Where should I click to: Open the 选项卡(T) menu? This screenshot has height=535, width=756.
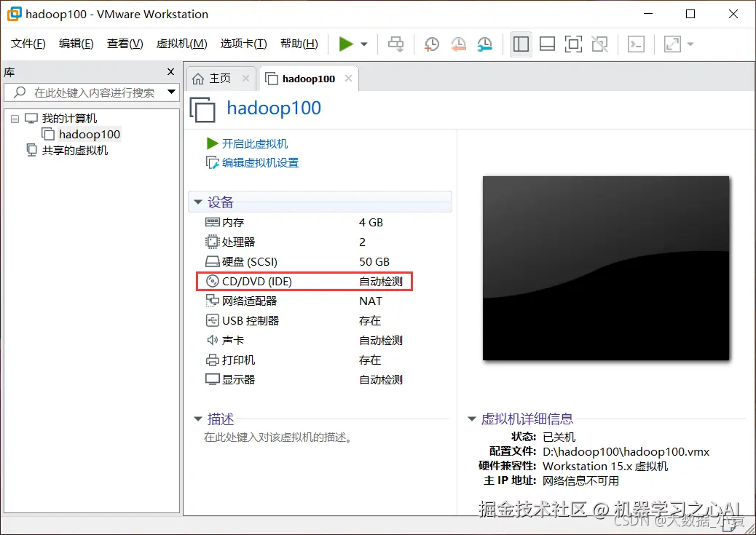click(x=243, y=44)
